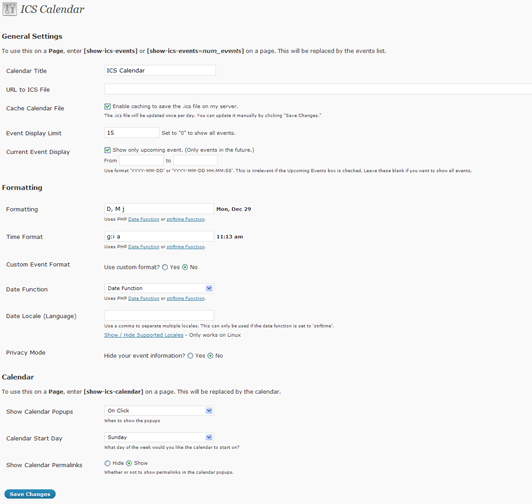Focus the Calendar Title text field
Viewport: 532px width, 504px height.
(160, 70)
